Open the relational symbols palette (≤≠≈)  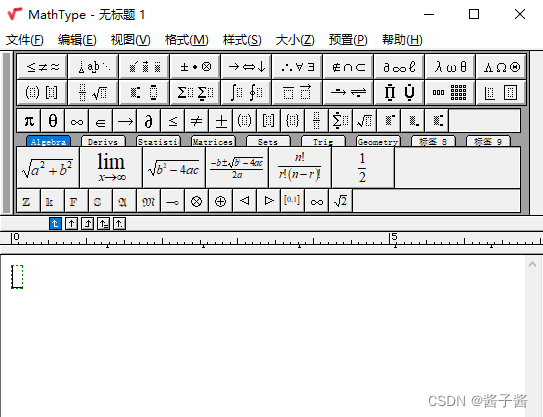coord(42,67)
